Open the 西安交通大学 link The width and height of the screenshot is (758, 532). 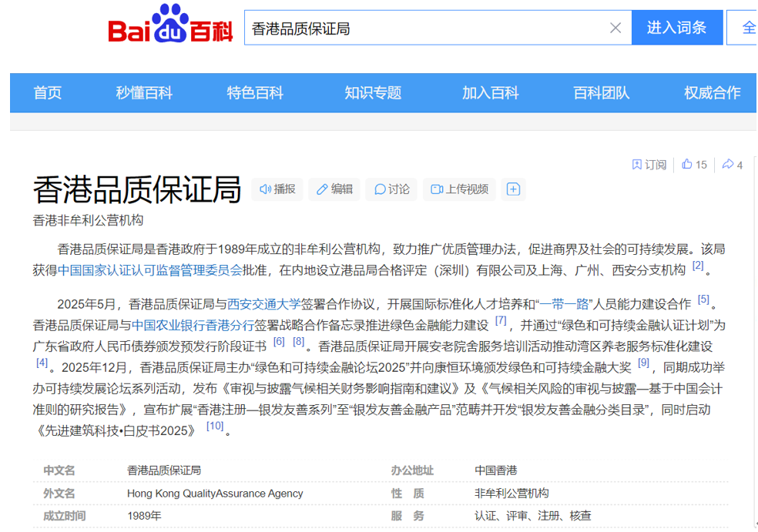pyautogui.click(x=264, y=304)
